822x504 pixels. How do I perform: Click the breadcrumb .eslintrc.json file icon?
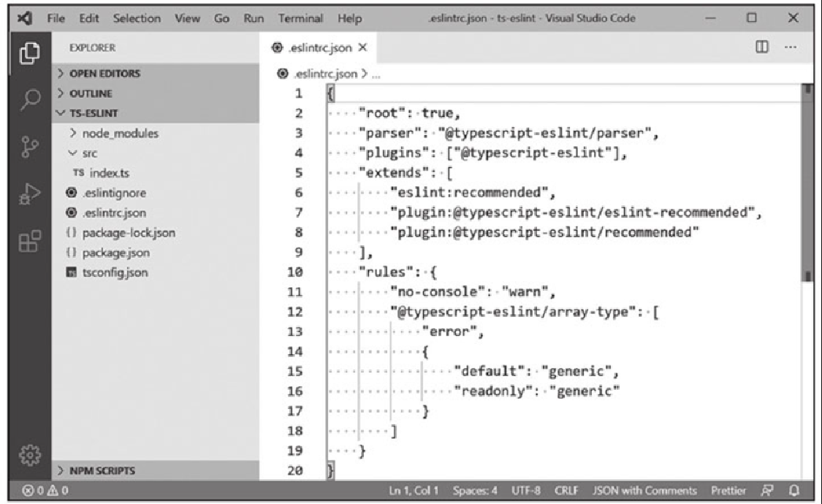click(283, 74)
